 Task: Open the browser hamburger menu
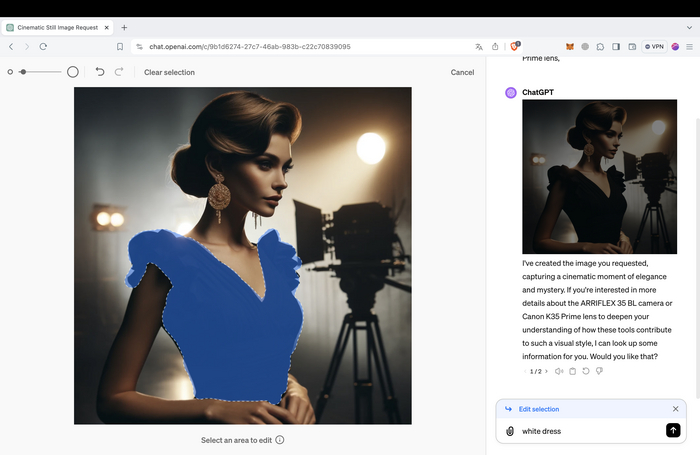(690, 46)
